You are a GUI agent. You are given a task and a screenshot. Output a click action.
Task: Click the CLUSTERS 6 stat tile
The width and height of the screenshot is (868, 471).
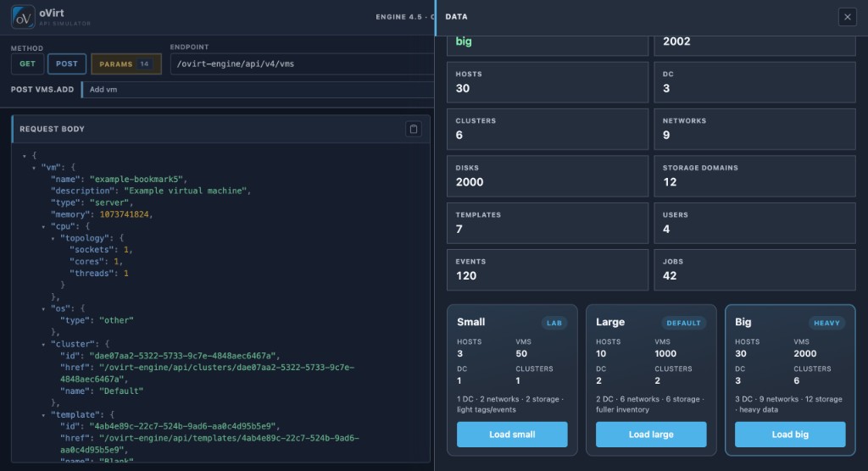pyautogui.click(x=548, y=129)
